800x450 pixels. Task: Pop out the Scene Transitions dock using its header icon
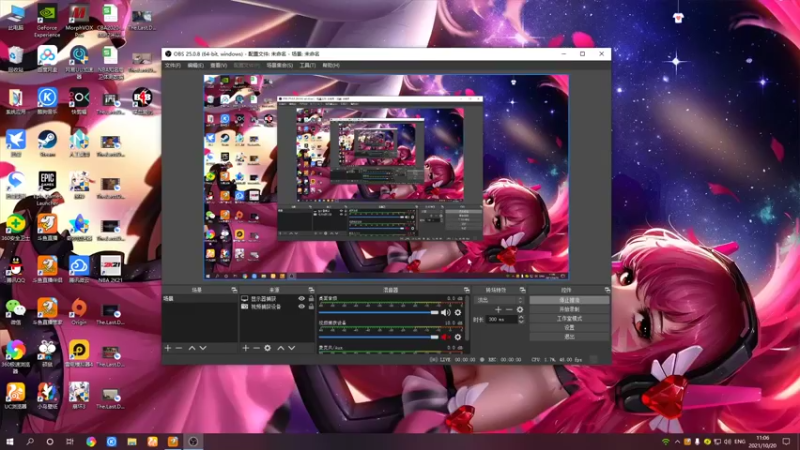(522, 290)
